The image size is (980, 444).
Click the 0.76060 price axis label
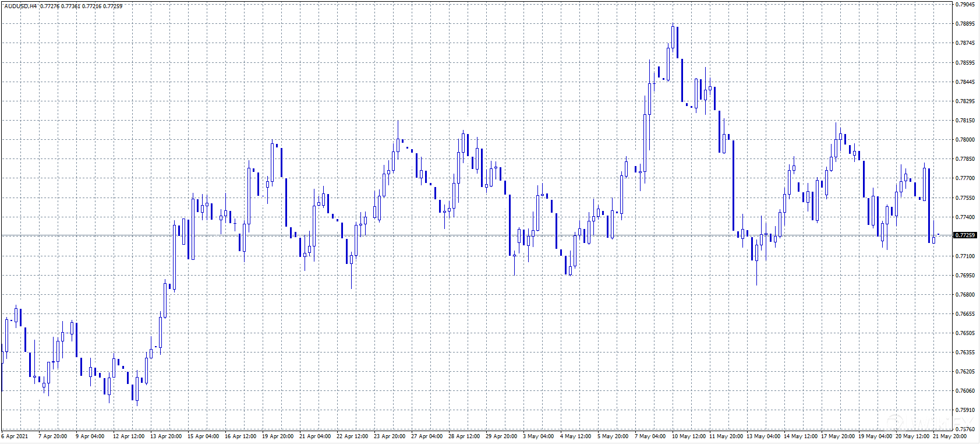pyautogui.click(x=965, y=391)
